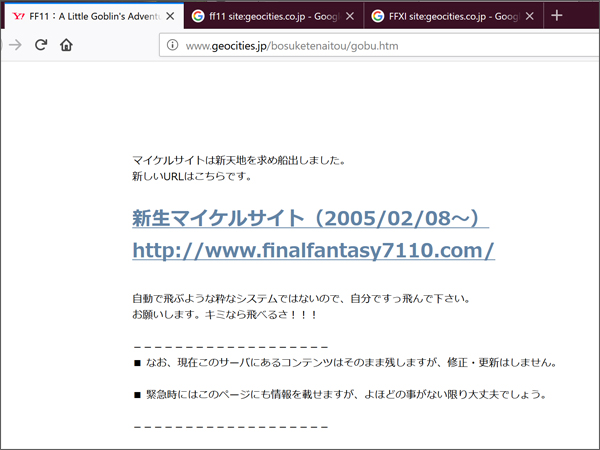Image resolution: width=600 pixels, height=450 pixels.
Task: Switch to the FFXI site:geocities.co.jp tab
Action: [450, 16]
